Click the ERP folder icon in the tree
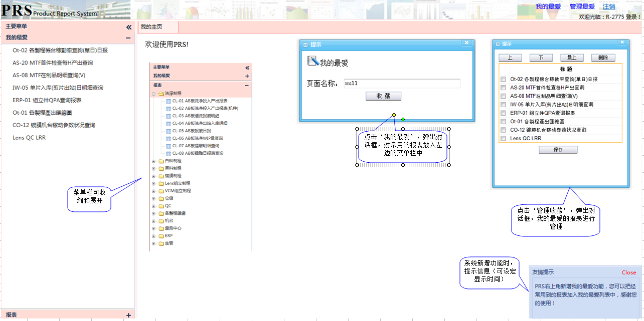This screenshot has width=644, height=321. [160, 235]
